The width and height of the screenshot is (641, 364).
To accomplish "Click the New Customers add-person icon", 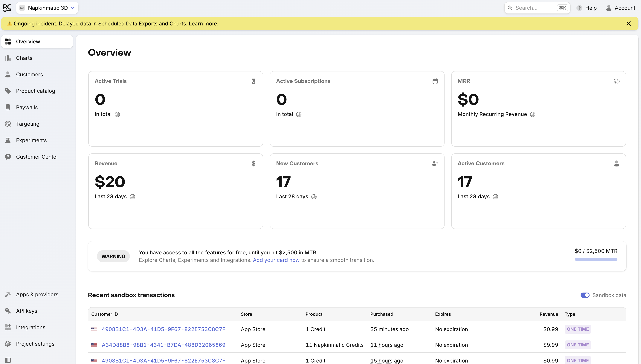I will click(x=435, y=163).
